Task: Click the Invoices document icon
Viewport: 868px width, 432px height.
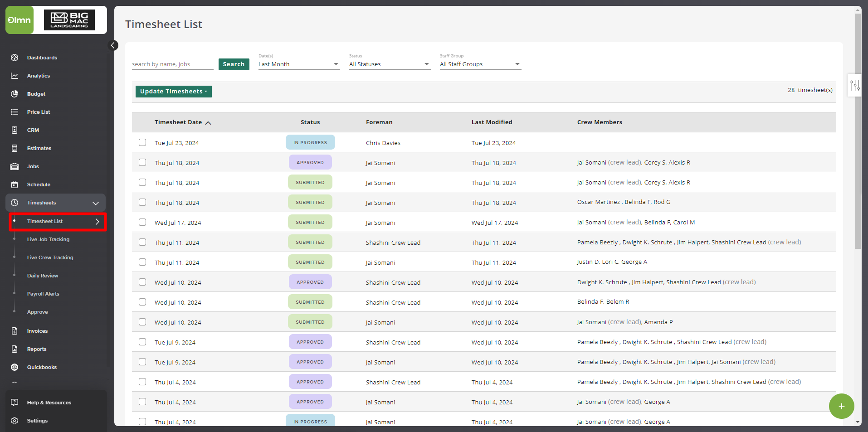Action: click(x=15, y=331)
